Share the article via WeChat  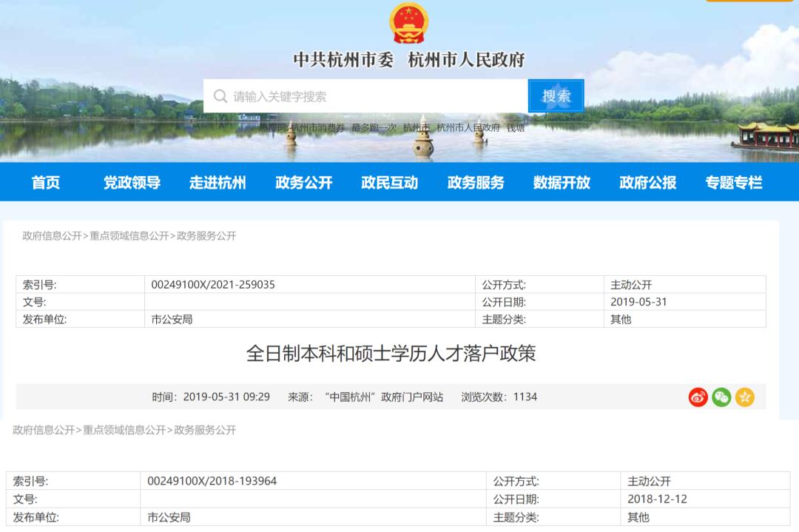pos(721,397)
